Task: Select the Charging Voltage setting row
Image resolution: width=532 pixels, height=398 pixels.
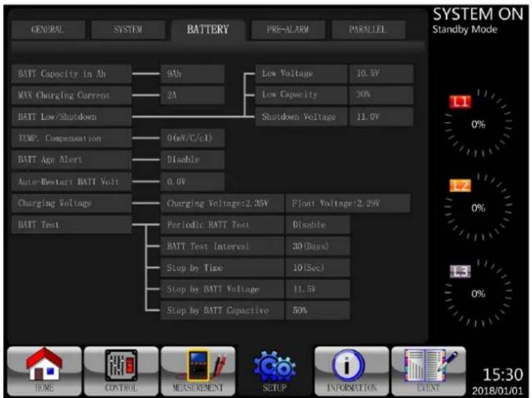Action: tap(72, 203)
